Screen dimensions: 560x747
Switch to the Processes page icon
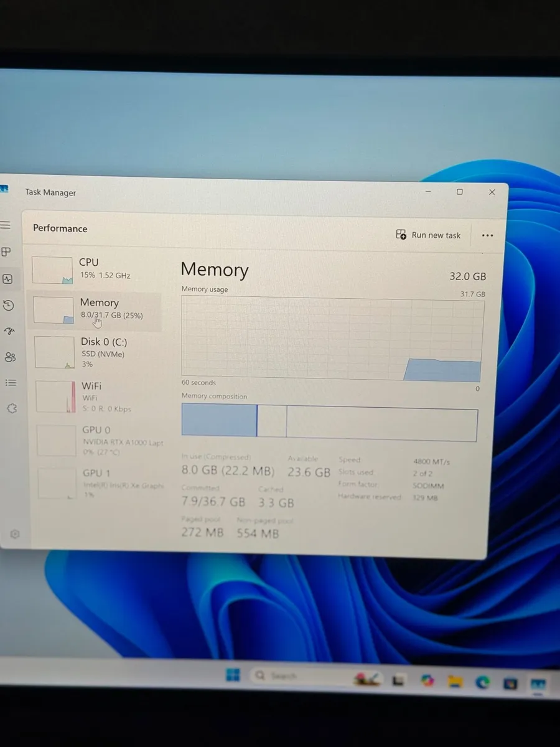6,252
